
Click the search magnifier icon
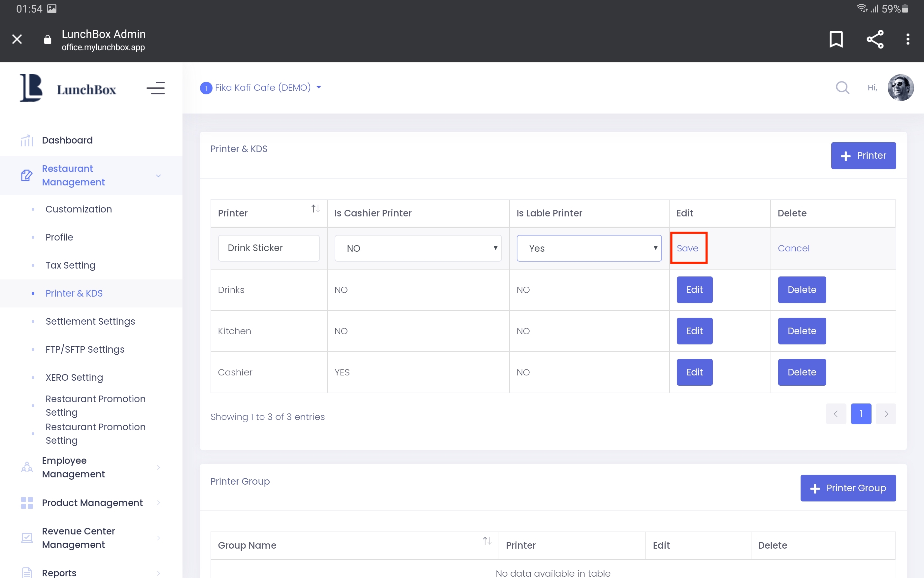[x=842, y=87]
